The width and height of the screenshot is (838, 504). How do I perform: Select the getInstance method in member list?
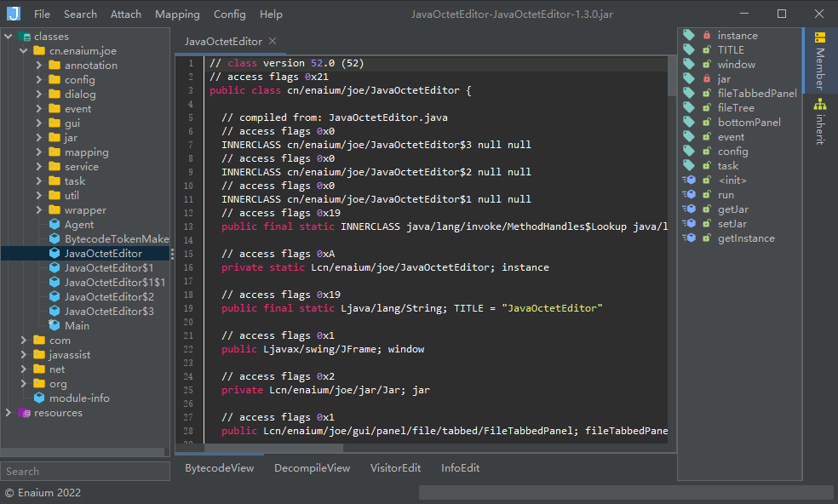point(745,238)
